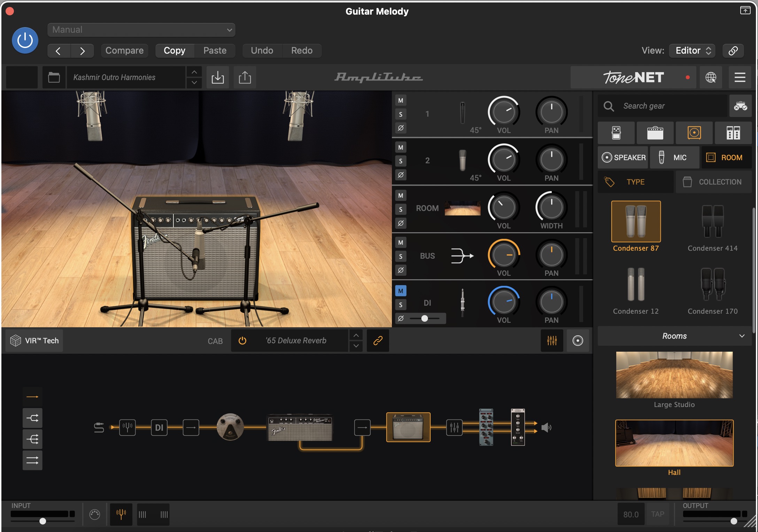The image size is (758, 532).
Task: Click the speaker view circle icon in cab bar
Action: [578, 341]
